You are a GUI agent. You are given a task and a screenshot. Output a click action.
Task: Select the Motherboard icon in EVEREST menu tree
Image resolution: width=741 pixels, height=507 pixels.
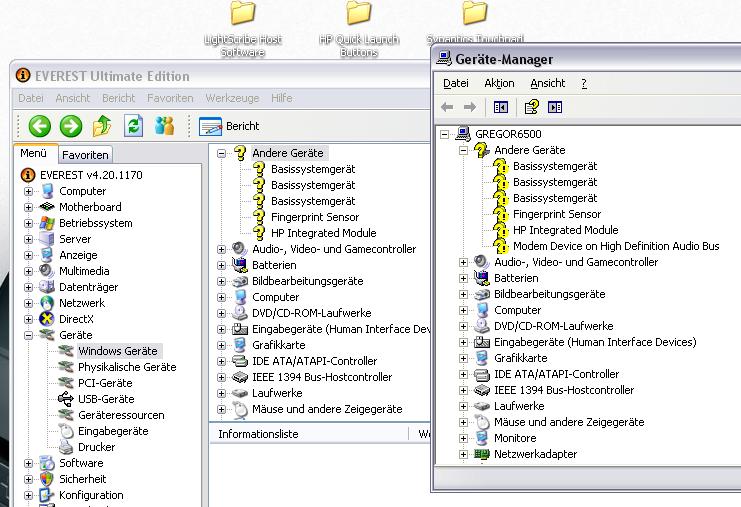pyautogui.click(x=47, y=207)
